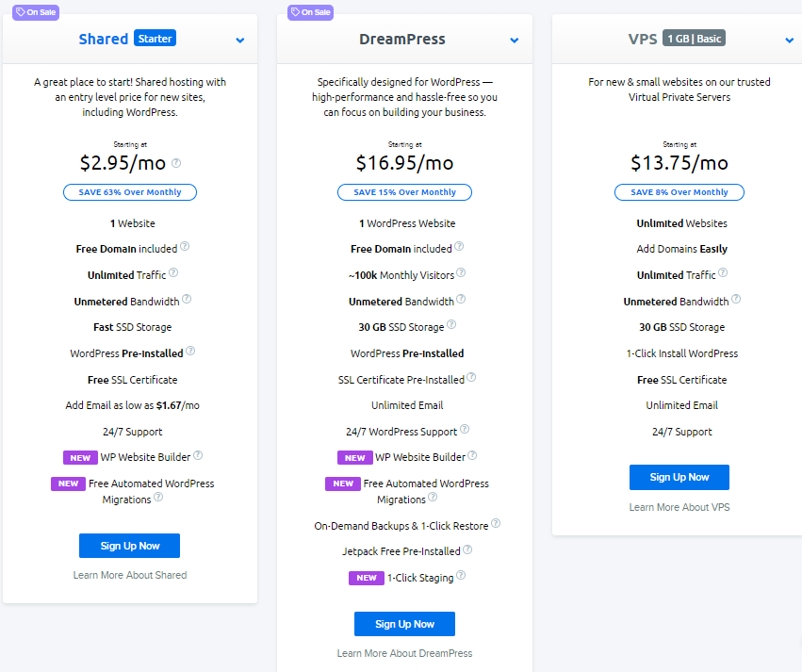Open help icon for 24/7 WordPress Support
Viewport: 802px width, 672px height.
[x=465, y=429]
